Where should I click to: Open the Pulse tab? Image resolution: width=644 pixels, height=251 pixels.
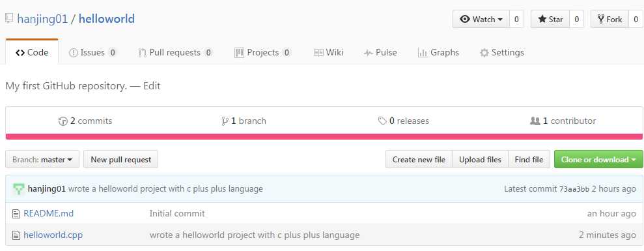pyautogui.click(x=380, y=53)
